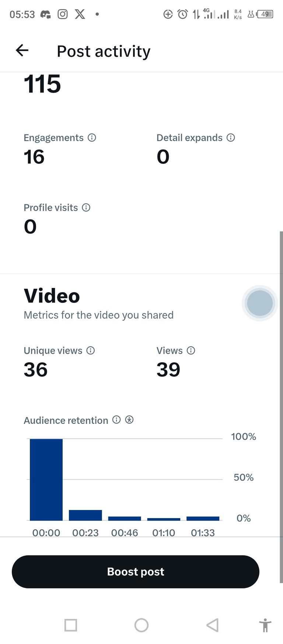Screen dimensions: 283x644
Task: Open the Engagements info icon
Action: [x=92, y=138]
